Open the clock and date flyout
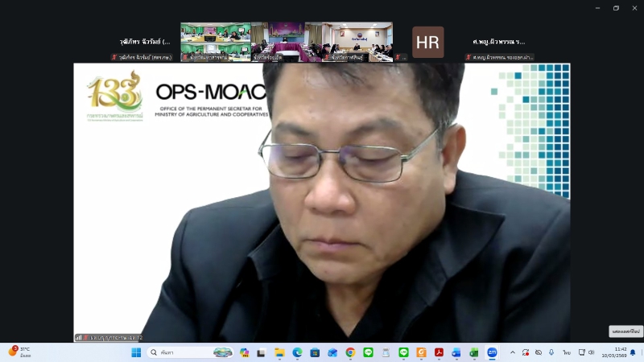Image resolution: width=644 pixels, height=362 pixels. pyautogui.click(x=620, y=352)
